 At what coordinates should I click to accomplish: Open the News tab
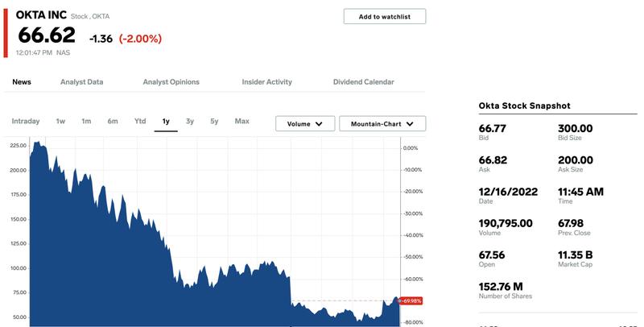tap(22, 82)
